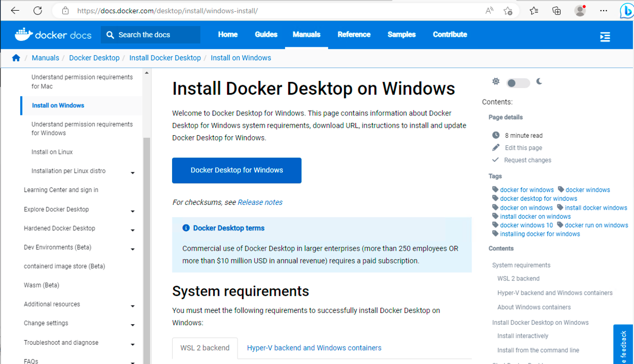Open the Release notes link
This screenshot has height=364, width=634.
coord(260,202)
